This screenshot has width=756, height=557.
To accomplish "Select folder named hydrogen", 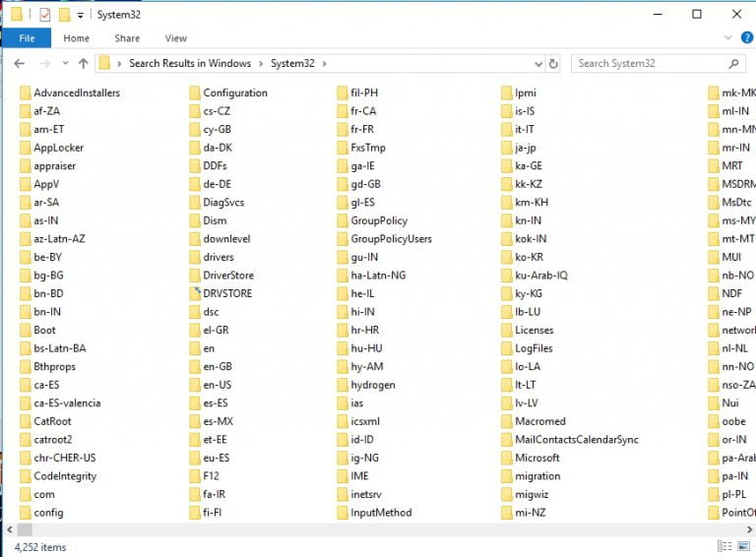I will [366, 385].
